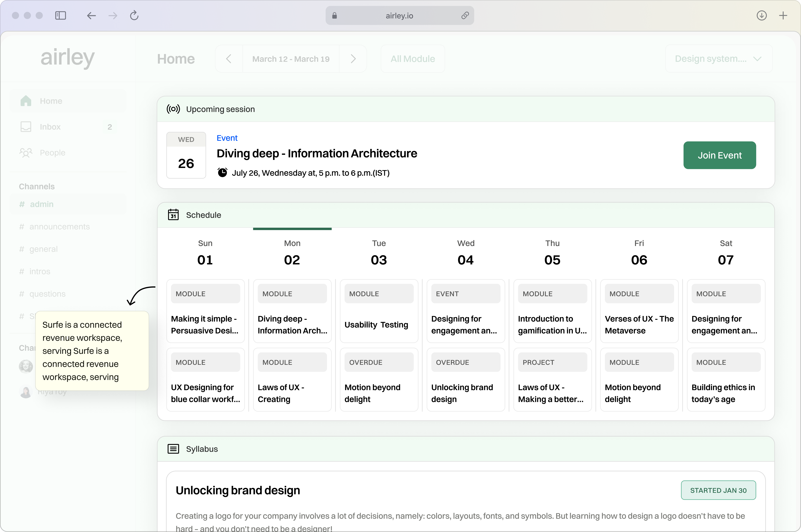This screenshot has height=532, width=801.
Task: Copy link icon in address bar
Action: pos(465,16)
